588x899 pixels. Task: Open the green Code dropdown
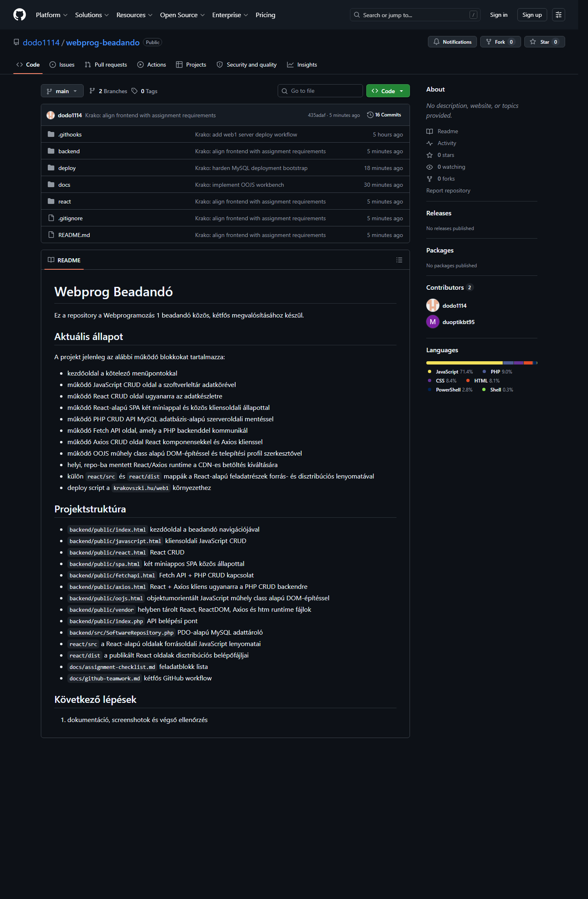click(x=388, y=91)
